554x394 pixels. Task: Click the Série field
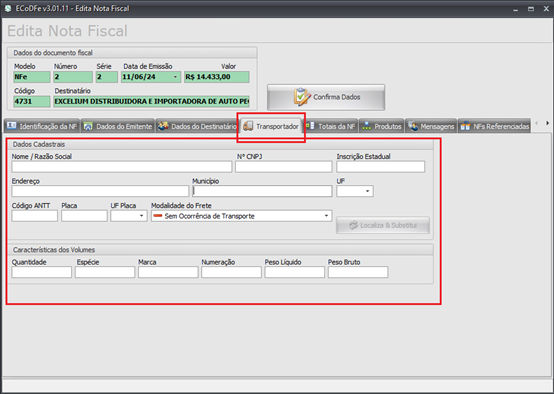pyautogui.click(x=107, y=77)
